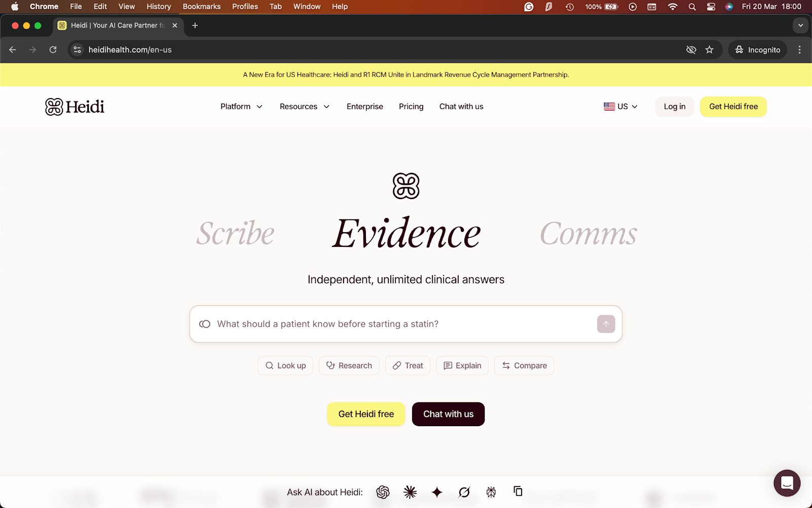812x508 pixels.
Task: Switch to the Scribe heading
Action: [235, 234]
